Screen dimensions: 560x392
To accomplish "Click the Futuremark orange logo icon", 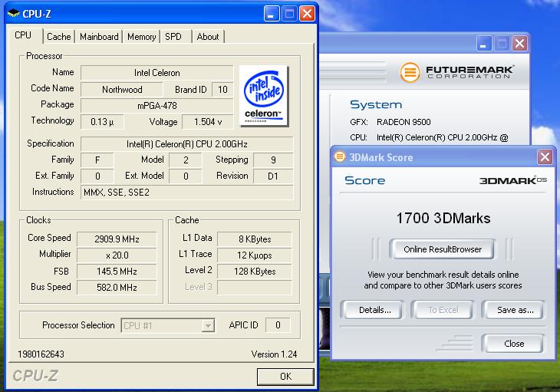I will point(410,72).
